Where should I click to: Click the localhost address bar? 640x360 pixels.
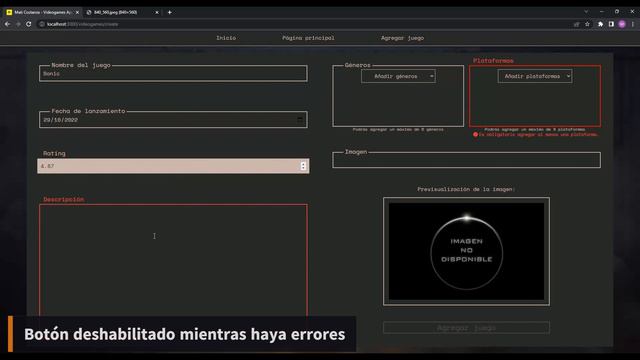click(x=302, y=24)
